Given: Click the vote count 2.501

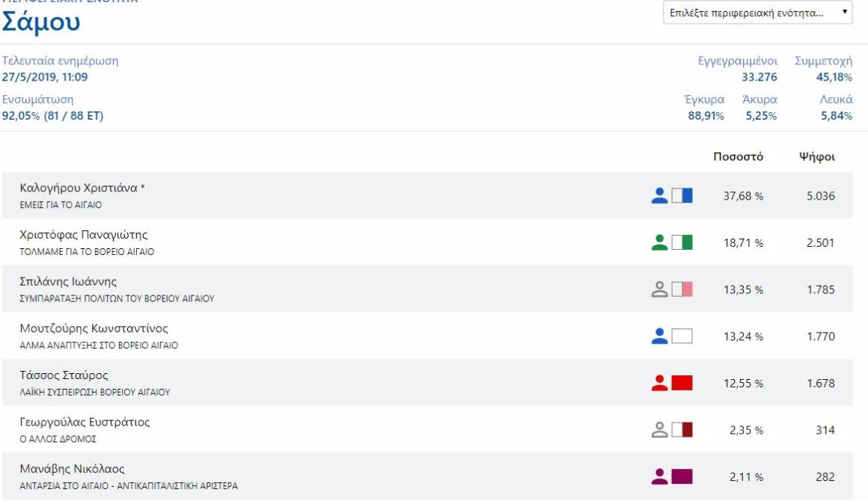Looking at the screenshot, I should 820,243.
